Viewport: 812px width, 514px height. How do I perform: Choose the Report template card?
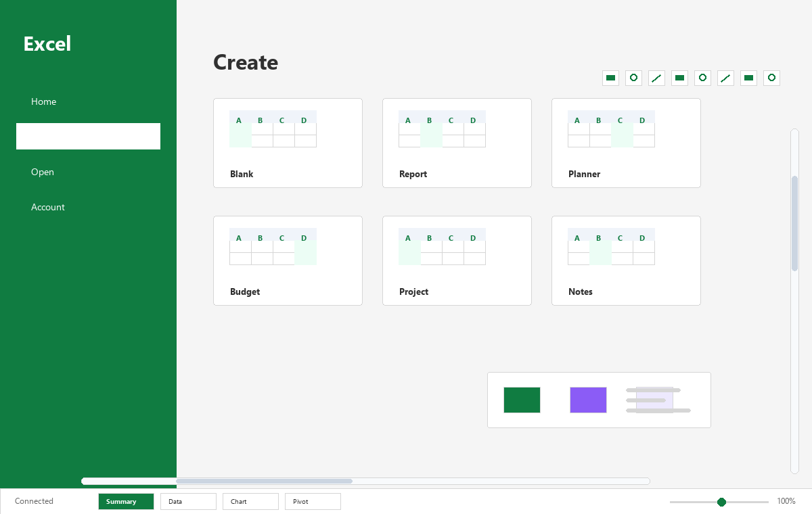[457, 143]
